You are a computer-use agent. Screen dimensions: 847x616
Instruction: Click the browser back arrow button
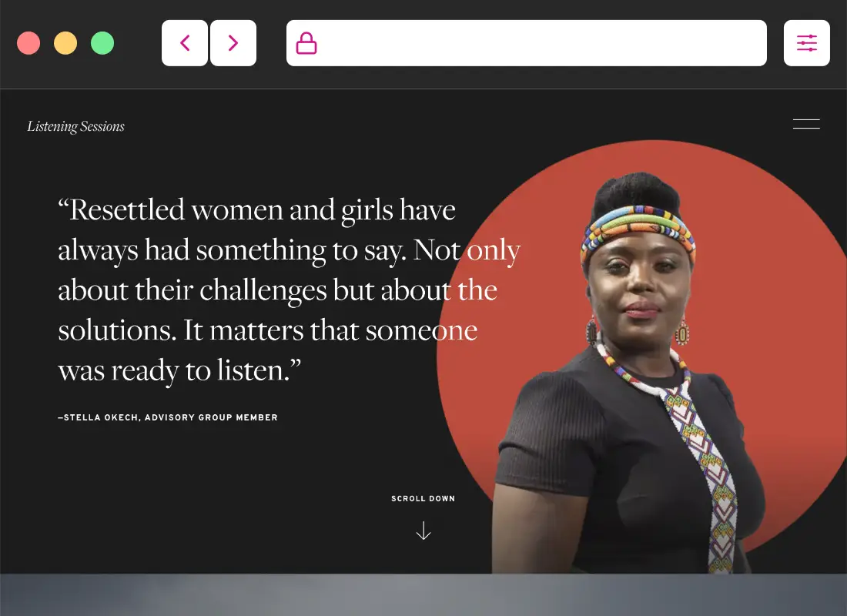pos(185,43)
